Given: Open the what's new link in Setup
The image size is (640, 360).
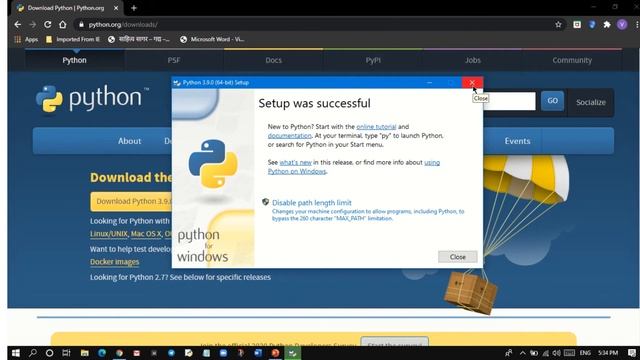Looking at the screenshot, I should click(x=296, y=162).
